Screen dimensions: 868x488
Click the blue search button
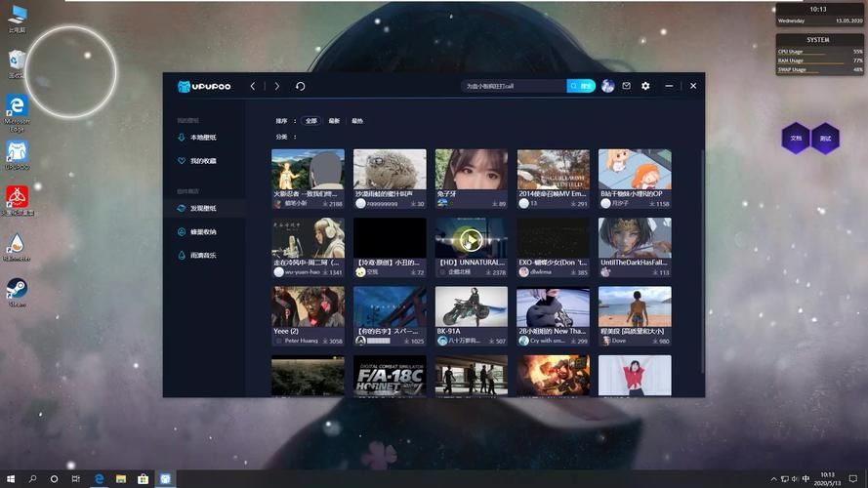click(581, 86)
